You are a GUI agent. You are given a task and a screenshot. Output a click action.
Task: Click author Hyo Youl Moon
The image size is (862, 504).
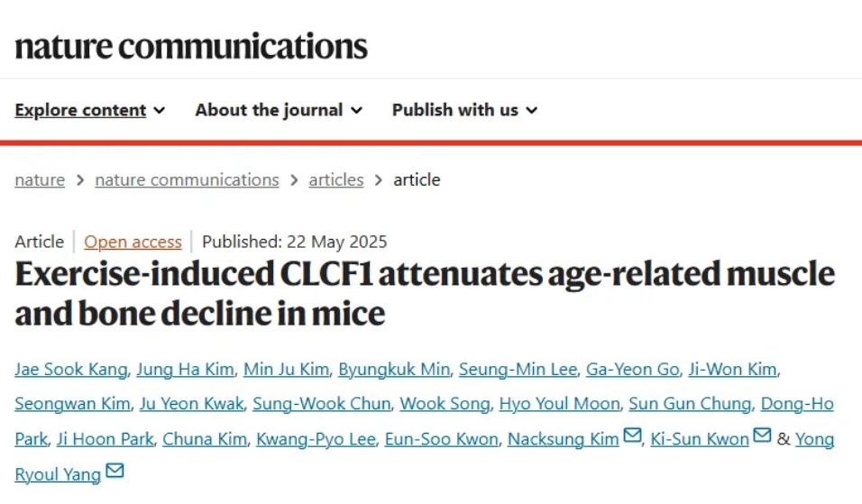point(559,403)
